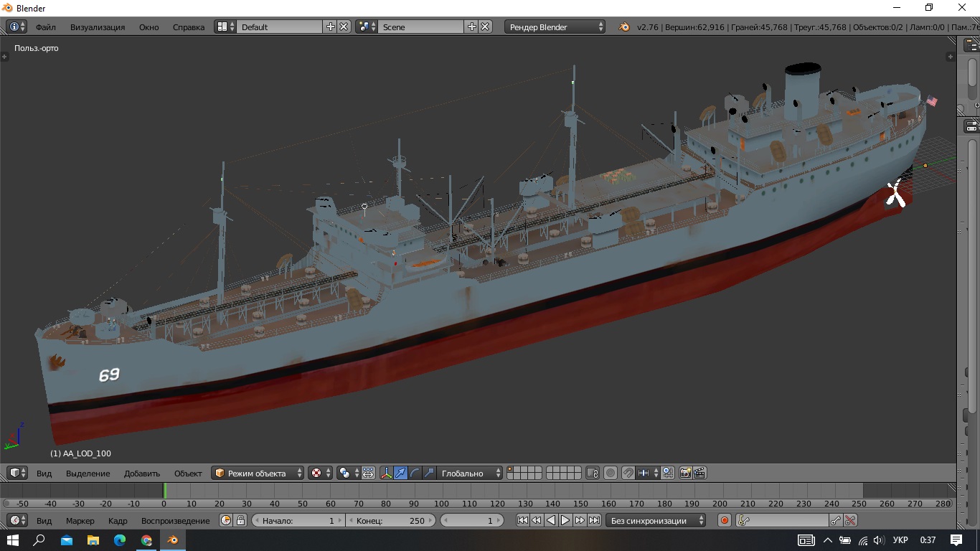Click the OpenGL render animation clapper icon

tap(700, 473)
